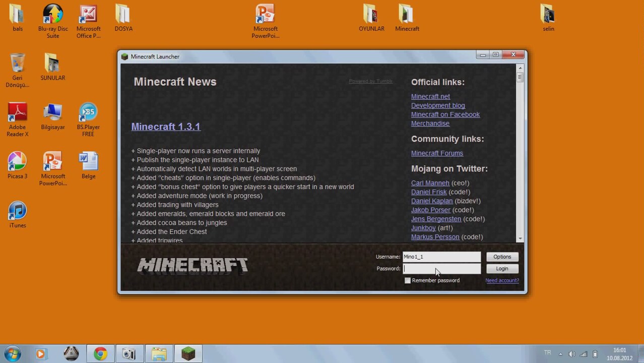Open media player taskbar icon

[41, 354]
